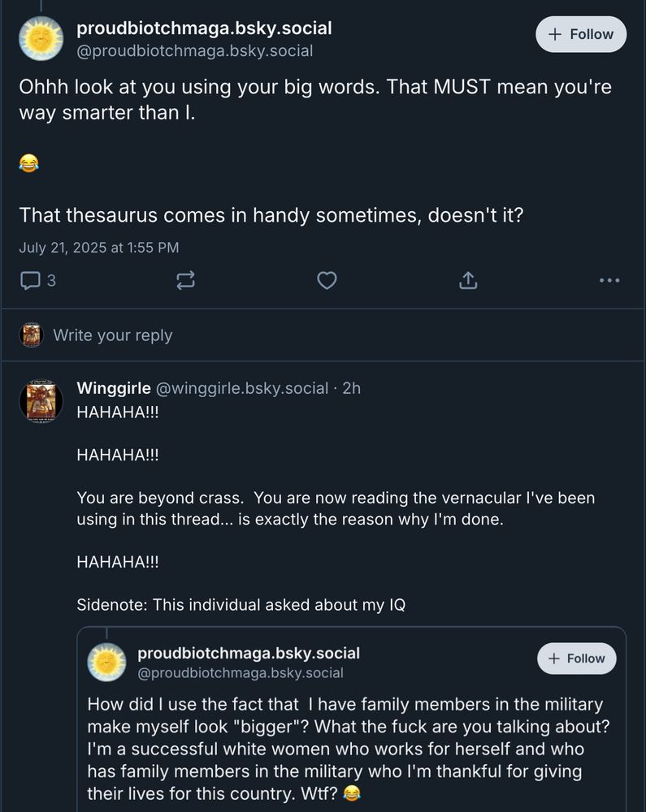Image resolution: width=646 pixels, height=812 pixels.
Task: Click your small avatar beside the reply box
Action: pos(32,335)
